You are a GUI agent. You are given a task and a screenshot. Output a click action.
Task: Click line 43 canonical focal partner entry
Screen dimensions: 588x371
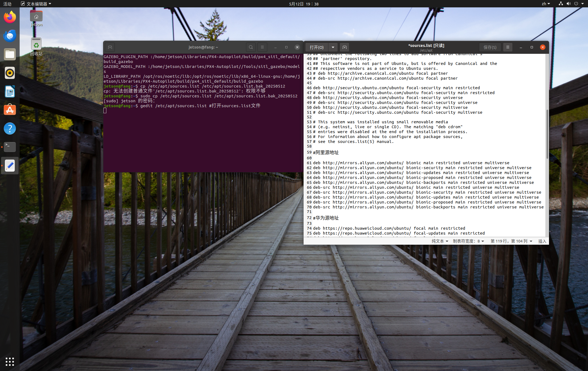tap(380, 73)
